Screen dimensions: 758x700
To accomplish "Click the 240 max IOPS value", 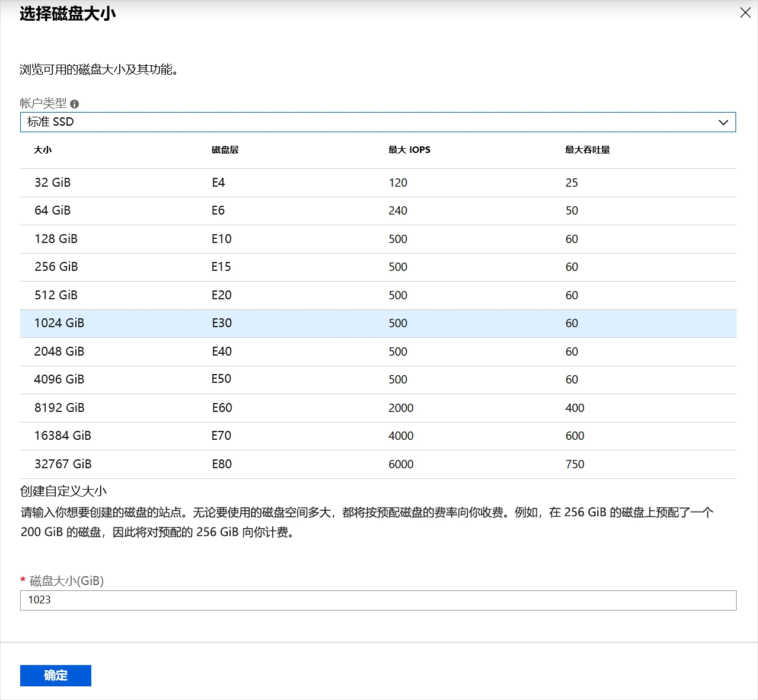I will click(398, 210).
